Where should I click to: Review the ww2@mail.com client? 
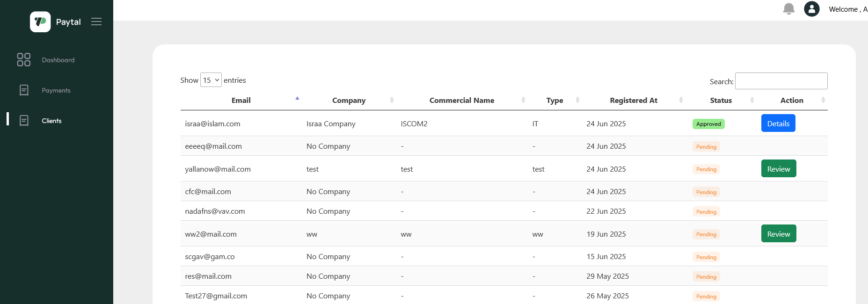click(x=779, y=234)
